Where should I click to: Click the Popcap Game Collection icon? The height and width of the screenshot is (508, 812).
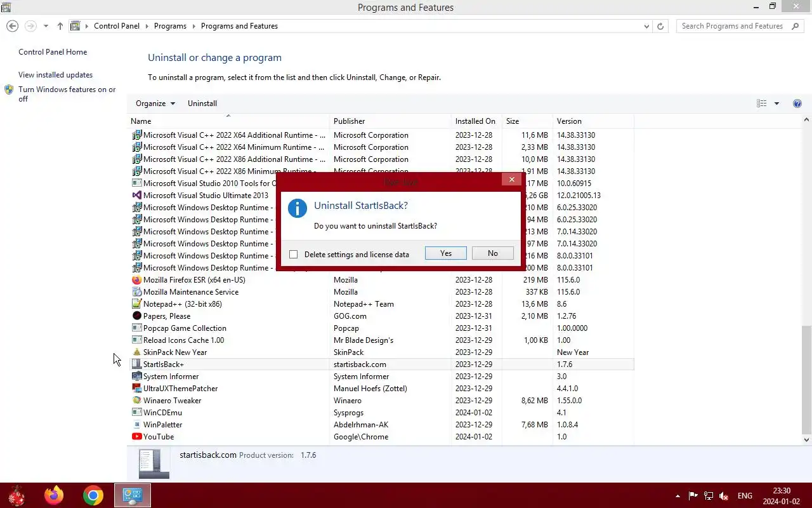tap(136, 328)
